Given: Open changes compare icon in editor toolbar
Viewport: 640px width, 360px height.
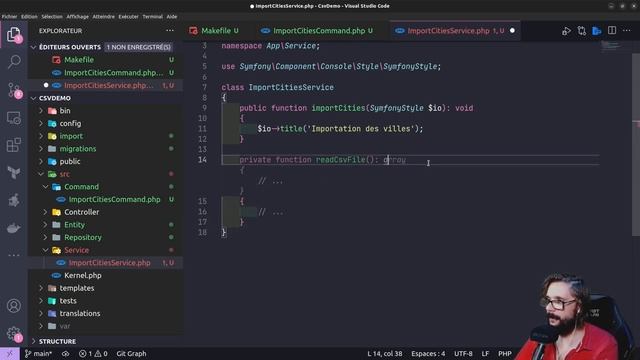Looking at the screenshot, I should coord(582,31).
